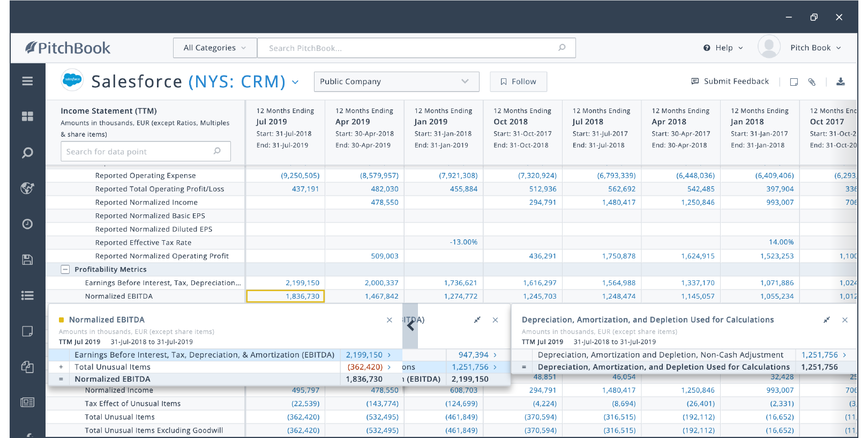Screen dimensions: 868x438
Task: Click the Salesforce company logo
Action: tap(72, 80)
